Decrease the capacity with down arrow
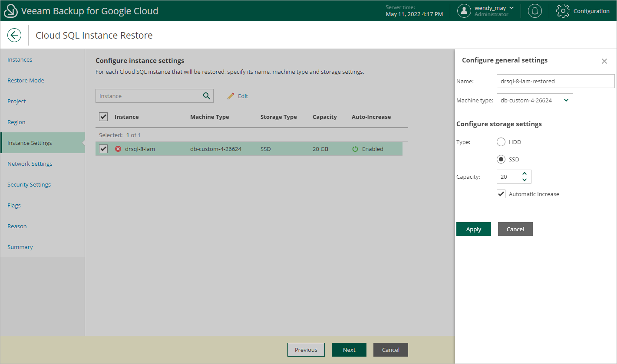 click(525, 179)
